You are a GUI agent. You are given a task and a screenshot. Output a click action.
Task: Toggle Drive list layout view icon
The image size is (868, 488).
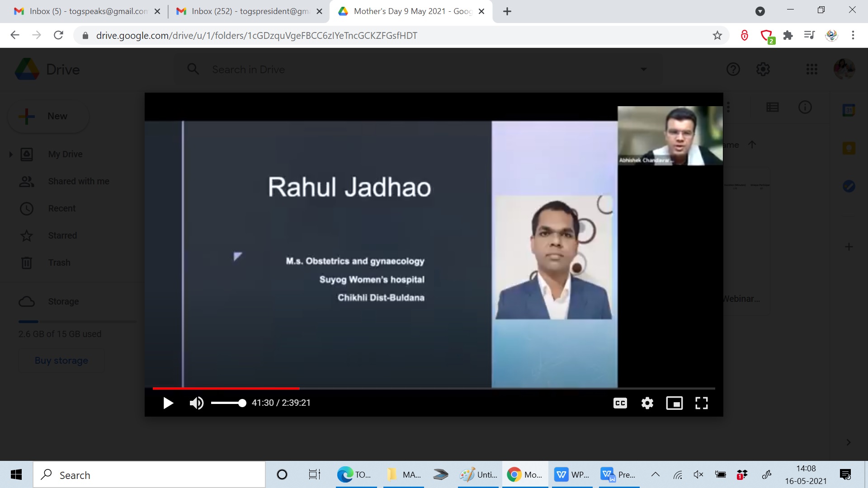coord(773,107)
